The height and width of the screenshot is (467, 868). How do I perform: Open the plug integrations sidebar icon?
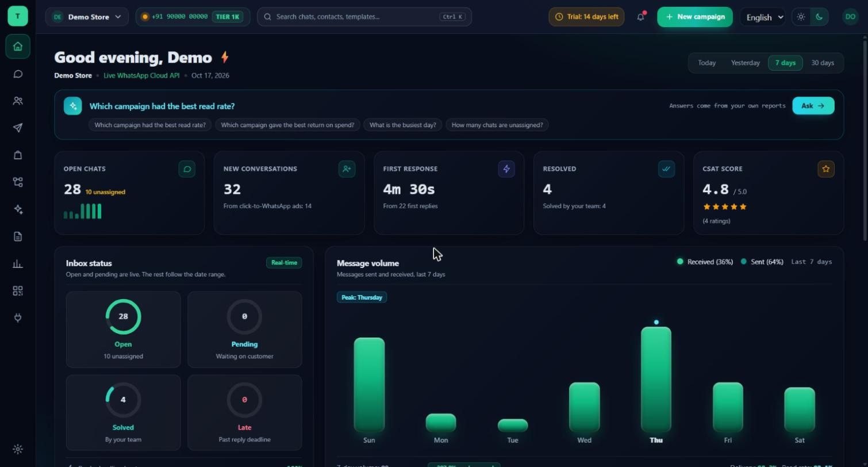(18, 317)
